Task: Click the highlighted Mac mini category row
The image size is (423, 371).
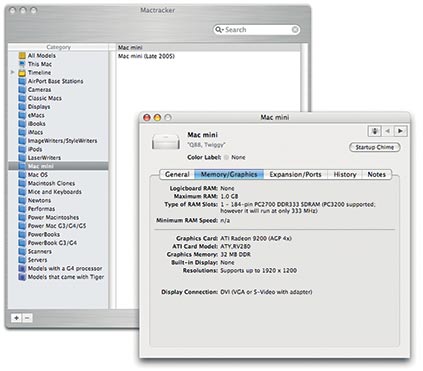Action: click(x=58, y=166)
